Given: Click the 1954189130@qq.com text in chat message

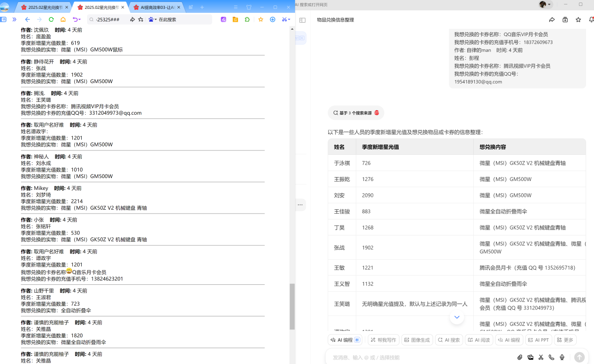Looking at the screenshot, I should click(478, 82).
